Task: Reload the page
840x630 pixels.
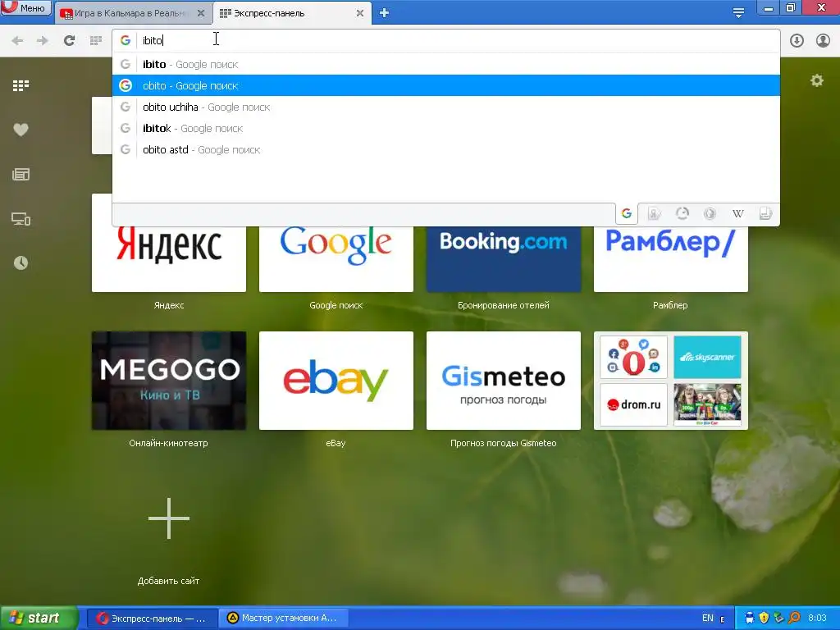Action: pyautogui.click(x=69, y=41)
